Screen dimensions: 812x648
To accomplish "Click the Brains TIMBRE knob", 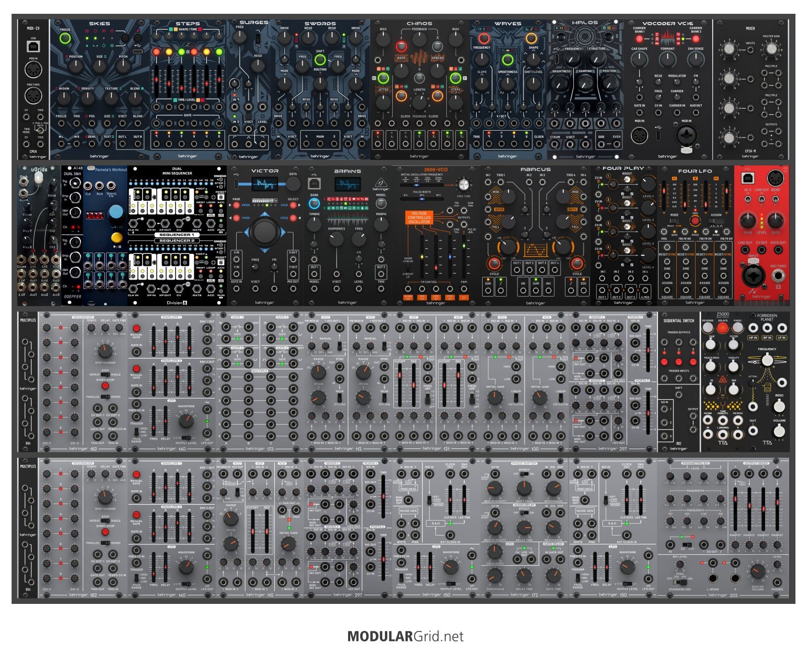I will point(314,224).
